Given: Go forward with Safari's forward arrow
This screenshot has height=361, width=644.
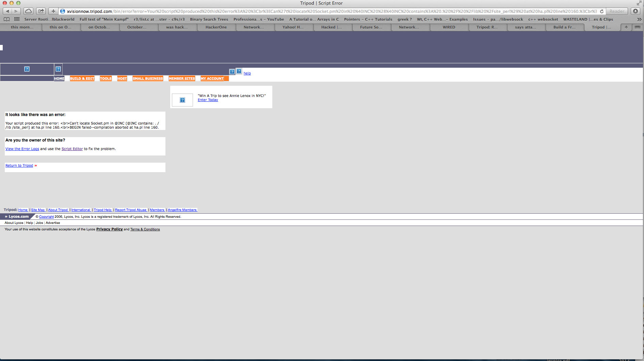Looking at the screenshot, I should [x=16, y=11].
